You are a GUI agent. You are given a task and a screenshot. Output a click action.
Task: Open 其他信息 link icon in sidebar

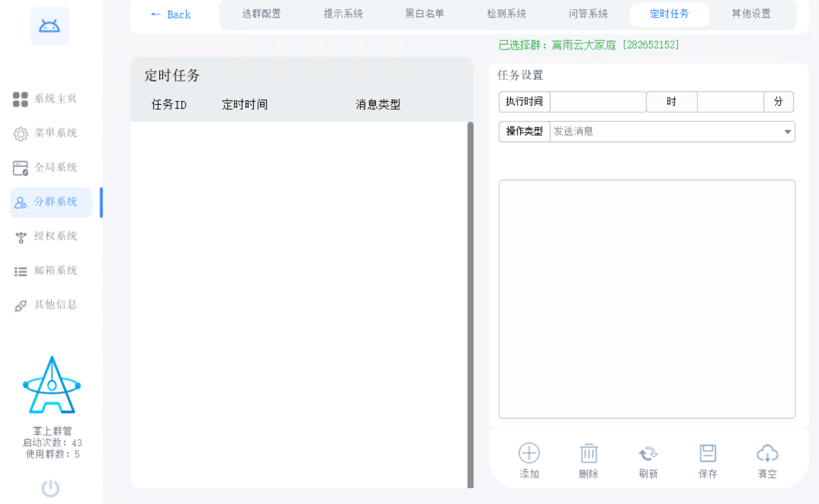(x=21, y=306)
